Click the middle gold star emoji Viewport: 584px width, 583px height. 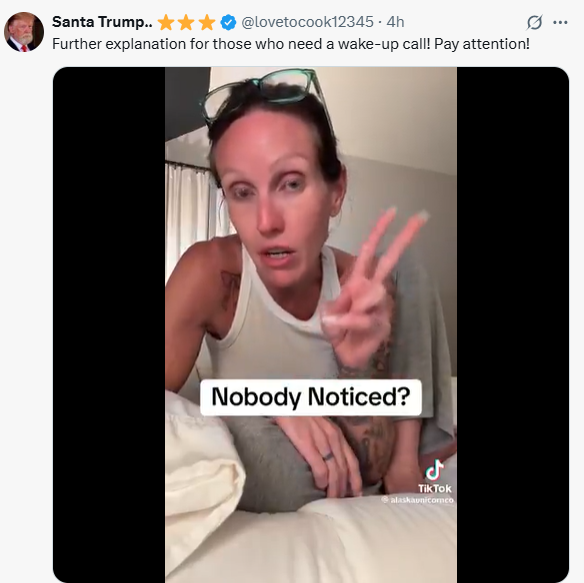(186, 22)
